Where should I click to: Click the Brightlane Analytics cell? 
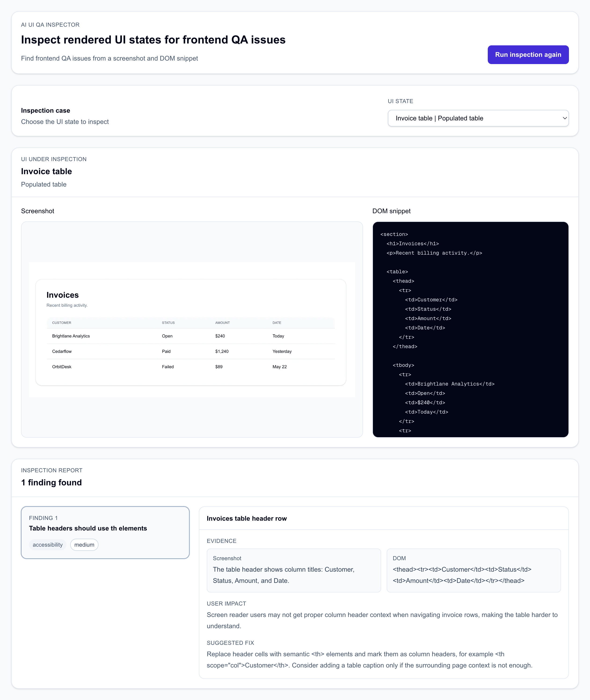coord(71,336)
